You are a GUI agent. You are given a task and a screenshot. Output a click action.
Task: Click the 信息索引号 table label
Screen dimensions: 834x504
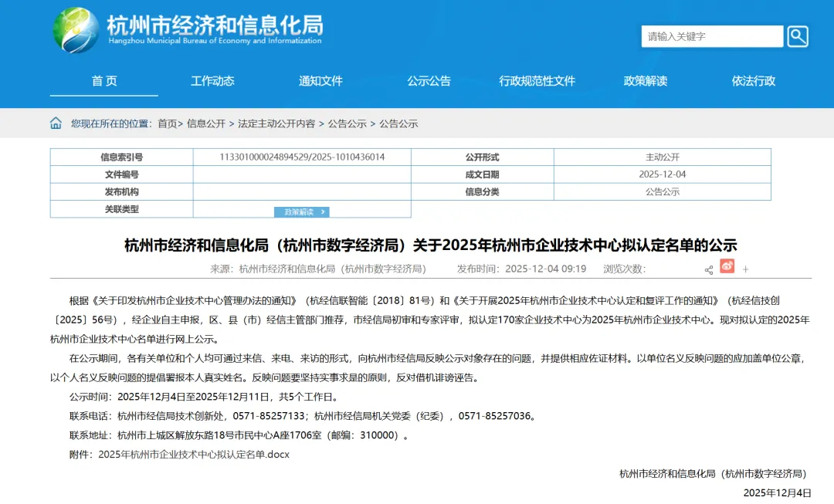click(122, 157)
